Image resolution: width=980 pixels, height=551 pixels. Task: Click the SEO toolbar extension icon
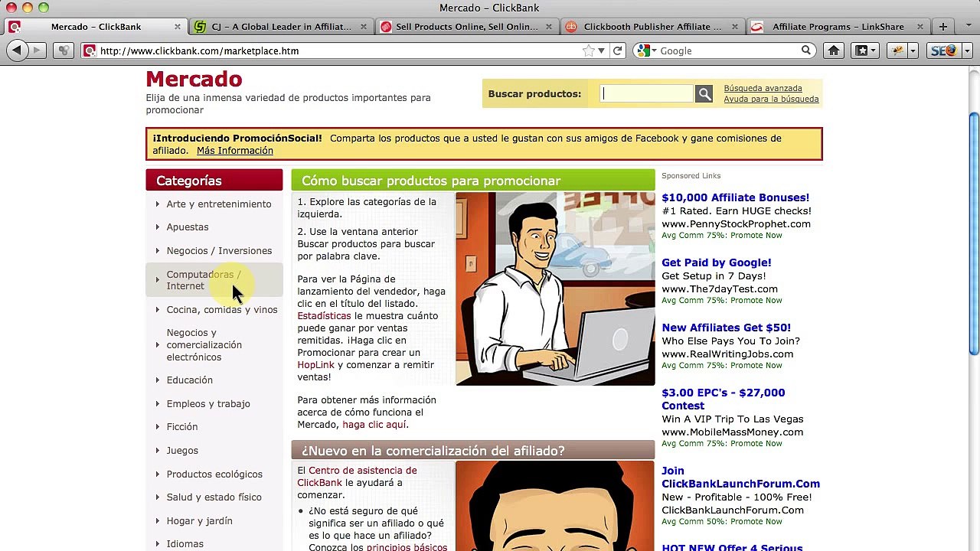point(944,51)
